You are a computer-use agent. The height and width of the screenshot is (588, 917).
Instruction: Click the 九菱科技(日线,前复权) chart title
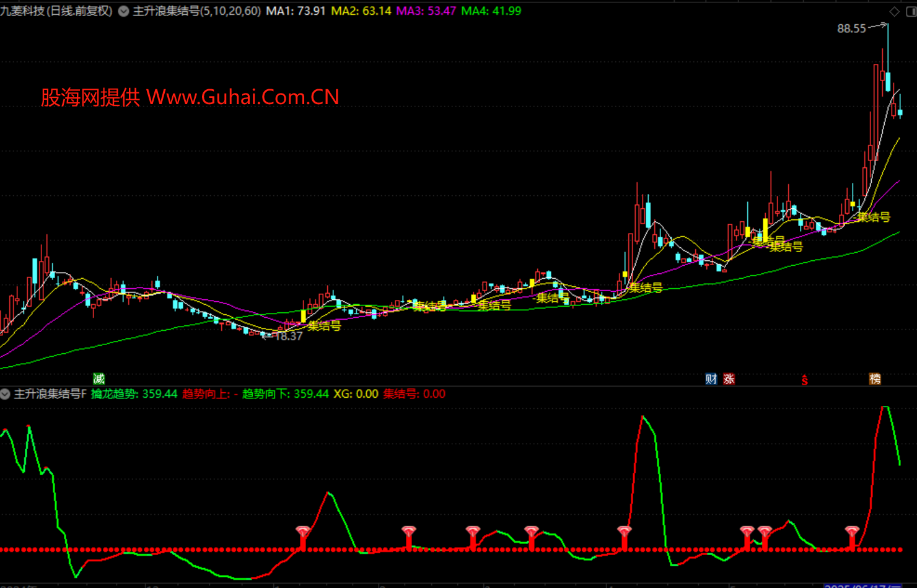(x=56, y=11)
